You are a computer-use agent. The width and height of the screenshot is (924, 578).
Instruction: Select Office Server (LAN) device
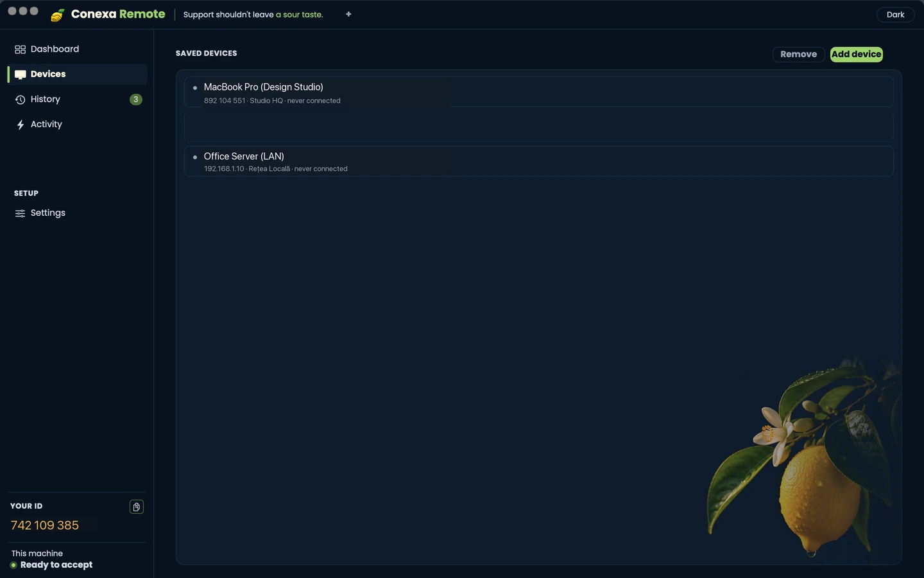(539, 161)
